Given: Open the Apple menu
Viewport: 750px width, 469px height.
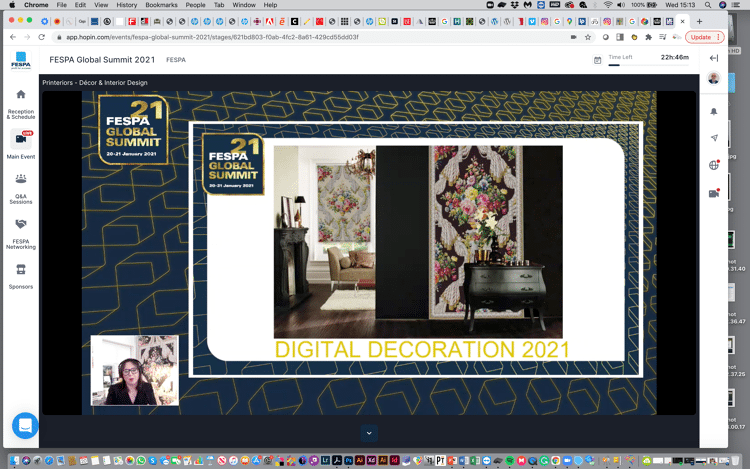Looking at the screenshot, I should 12,5.
